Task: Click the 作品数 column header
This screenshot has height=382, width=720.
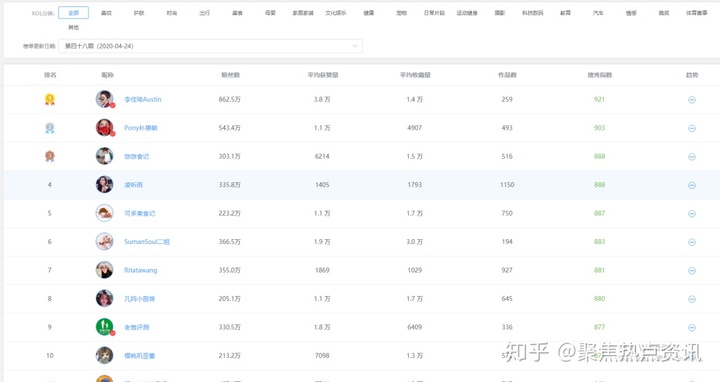Action: pos(507,75)
